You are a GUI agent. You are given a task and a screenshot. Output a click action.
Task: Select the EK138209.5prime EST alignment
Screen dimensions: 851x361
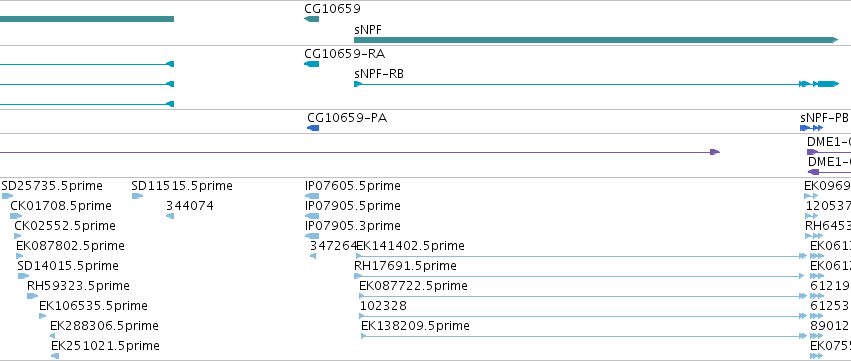click(x=584, y=336)
